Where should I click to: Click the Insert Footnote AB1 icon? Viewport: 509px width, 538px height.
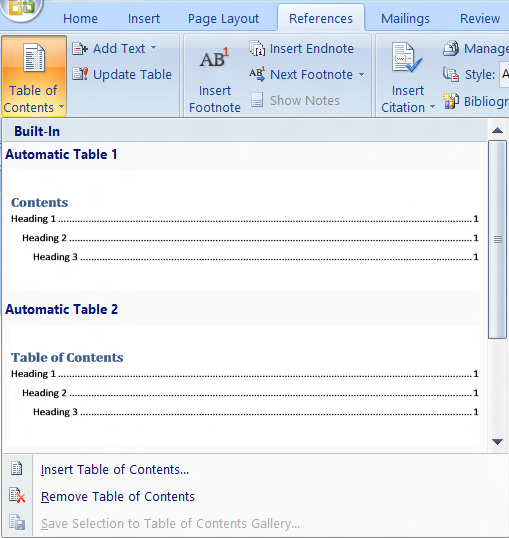[214, 58]
